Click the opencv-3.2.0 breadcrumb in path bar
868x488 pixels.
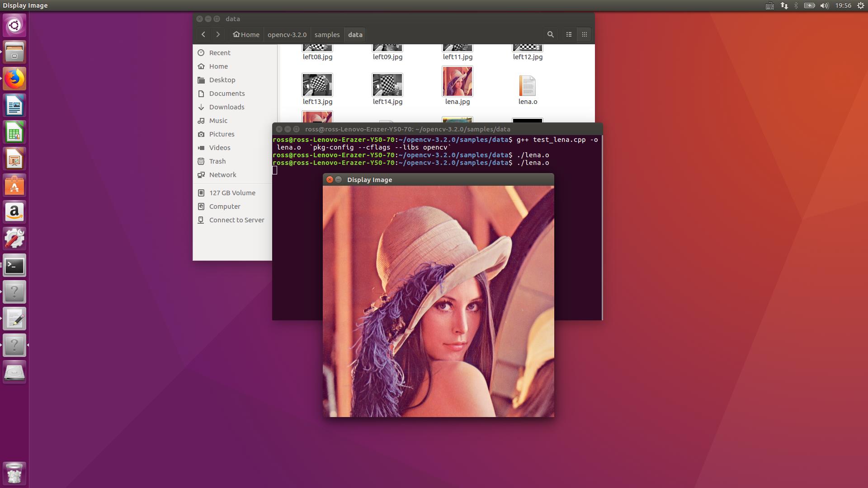287,34
